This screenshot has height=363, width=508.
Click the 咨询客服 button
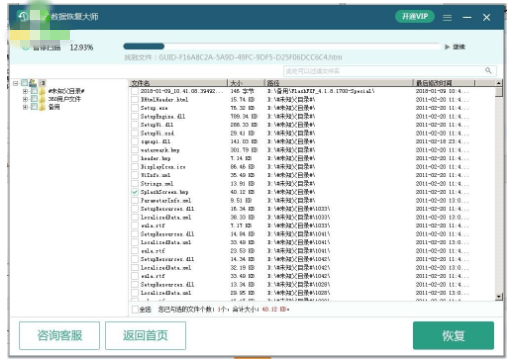[59, 335]
